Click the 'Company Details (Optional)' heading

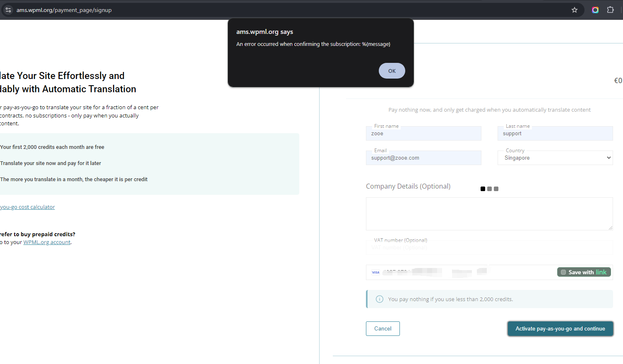point(408,186)
